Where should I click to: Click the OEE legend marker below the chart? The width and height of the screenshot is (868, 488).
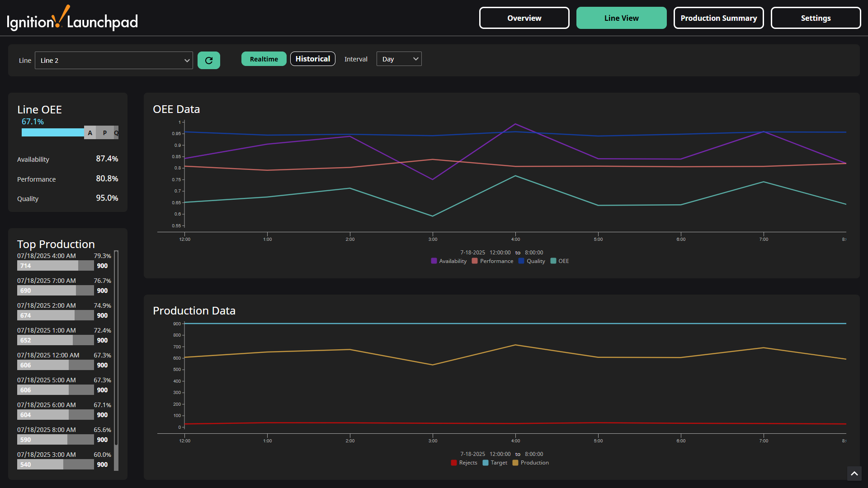[553, 261]
